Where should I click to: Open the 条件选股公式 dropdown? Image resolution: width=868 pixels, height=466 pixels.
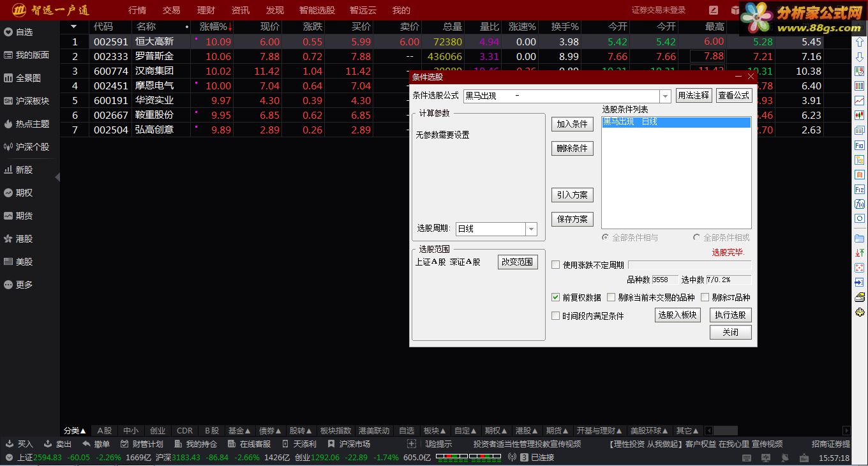pyautogui.click(x=665, y=96)
